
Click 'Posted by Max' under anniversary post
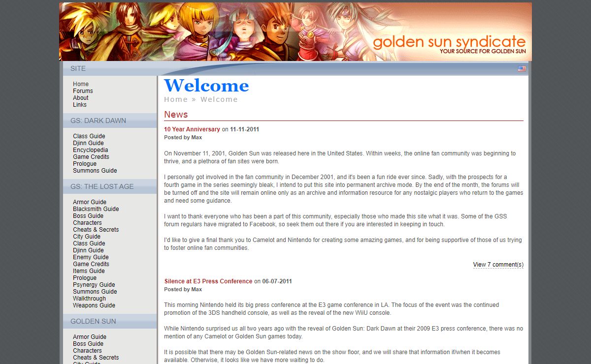click(183, 138)
